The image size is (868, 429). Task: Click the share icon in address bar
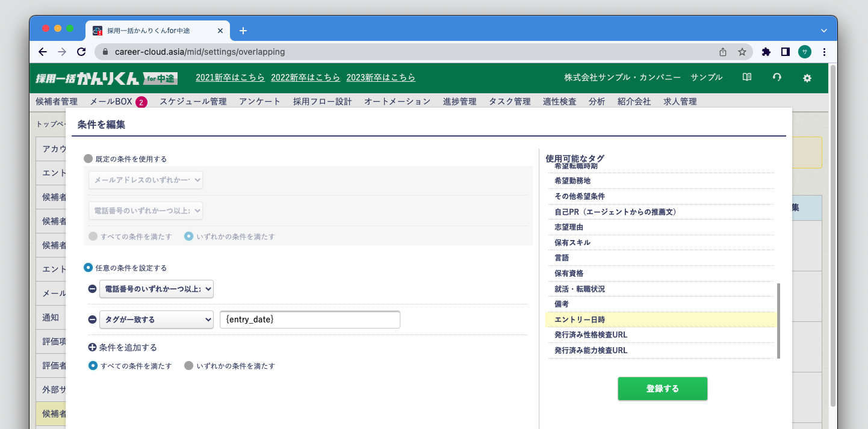coord(723,52)
